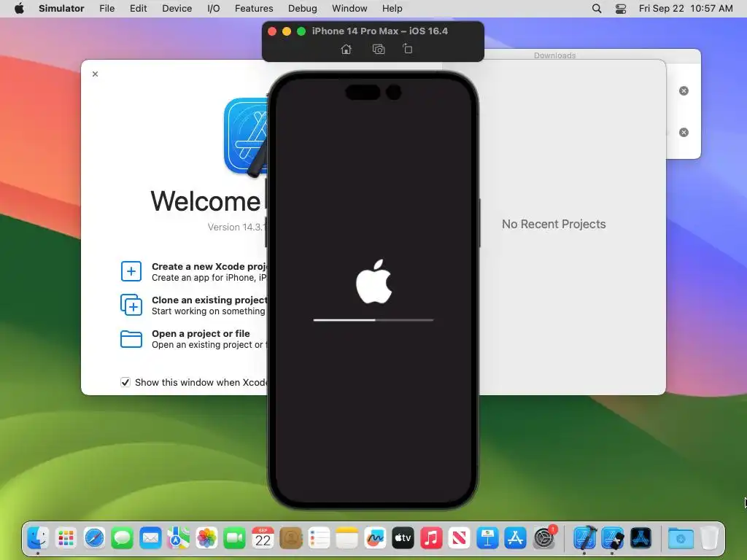Open Maps from the Dock
747x560 pixels.
coord(178,538)
